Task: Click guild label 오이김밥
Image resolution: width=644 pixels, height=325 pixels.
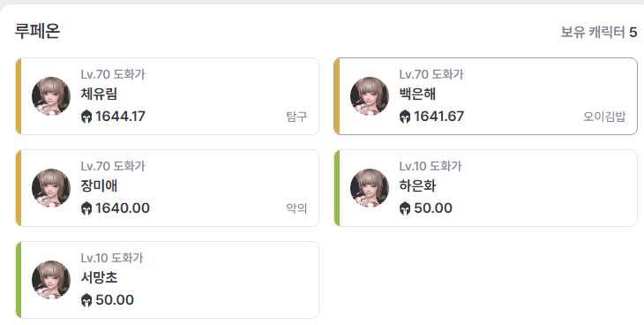Action: pos(604,117)
